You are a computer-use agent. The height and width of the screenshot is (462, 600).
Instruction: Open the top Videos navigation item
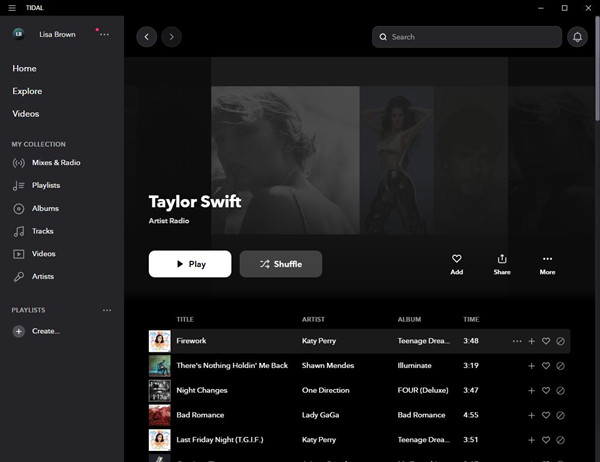pyautogui.click(x=26, y=114)
